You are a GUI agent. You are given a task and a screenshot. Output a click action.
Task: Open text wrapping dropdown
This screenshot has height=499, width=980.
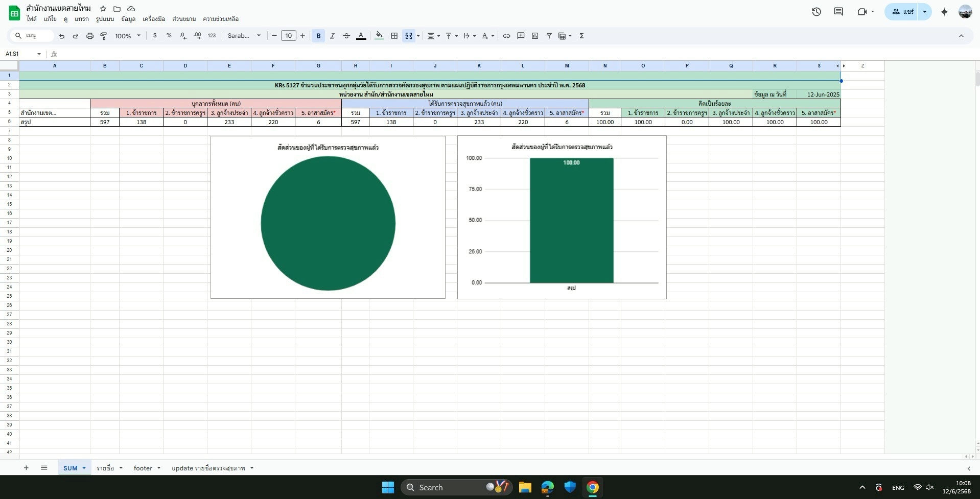(x=470, y=36)
